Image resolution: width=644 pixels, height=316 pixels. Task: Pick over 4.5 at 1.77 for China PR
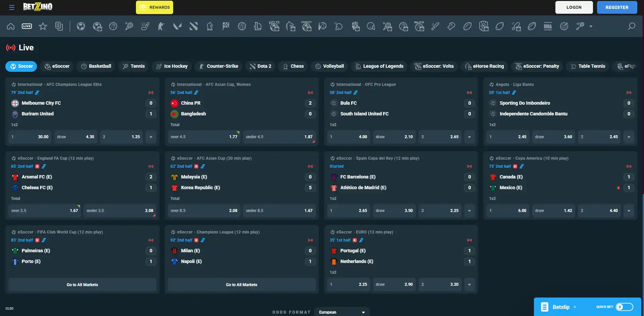coord(204,137)
